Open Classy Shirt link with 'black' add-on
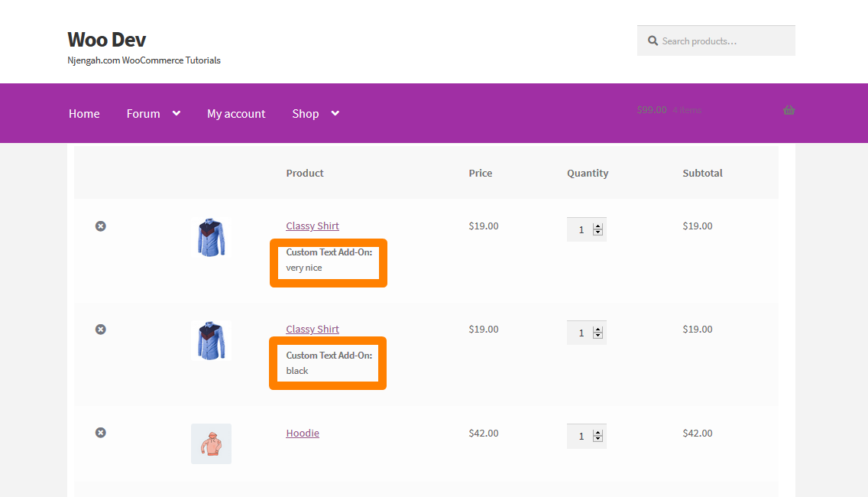The width and height of the screenshot is (868, 497). pyautogui.click(x=313, y=329)
